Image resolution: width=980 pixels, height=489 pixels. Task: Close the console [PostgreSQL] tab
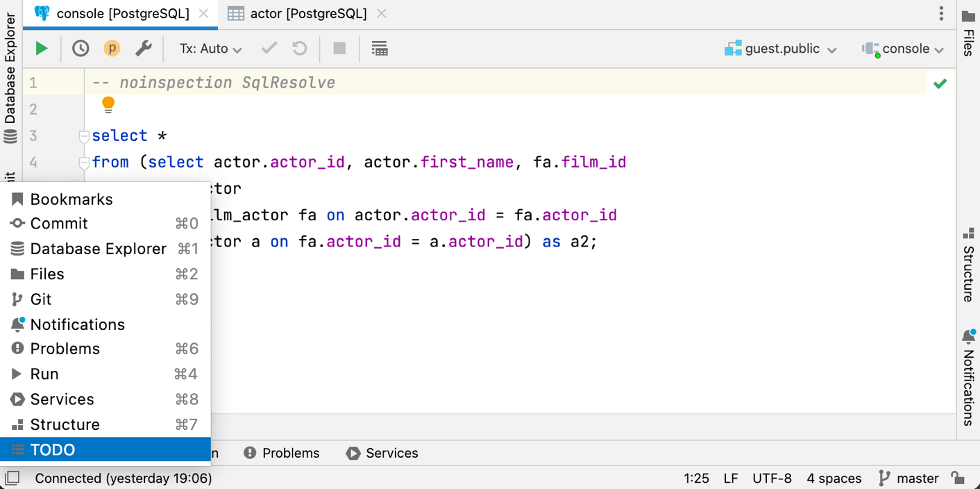pos(203,14)
